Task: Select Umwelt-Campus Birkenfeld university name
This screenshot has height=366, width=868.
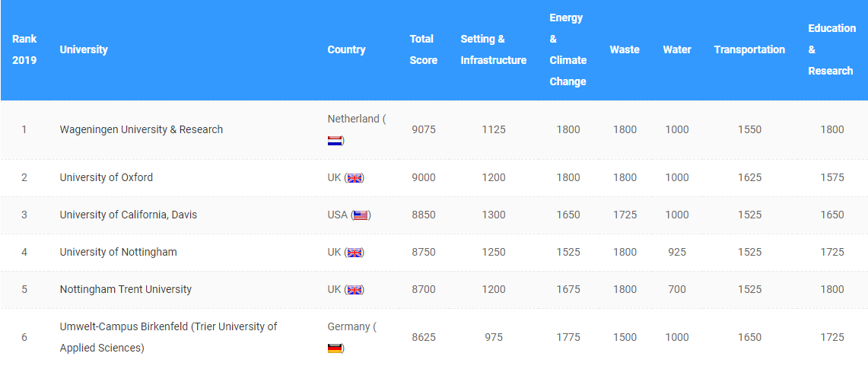Action: (x=168, y=337)
